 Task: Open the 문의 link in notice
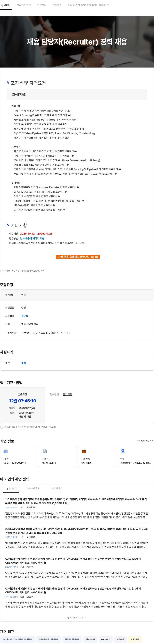[x=35, y=271]
